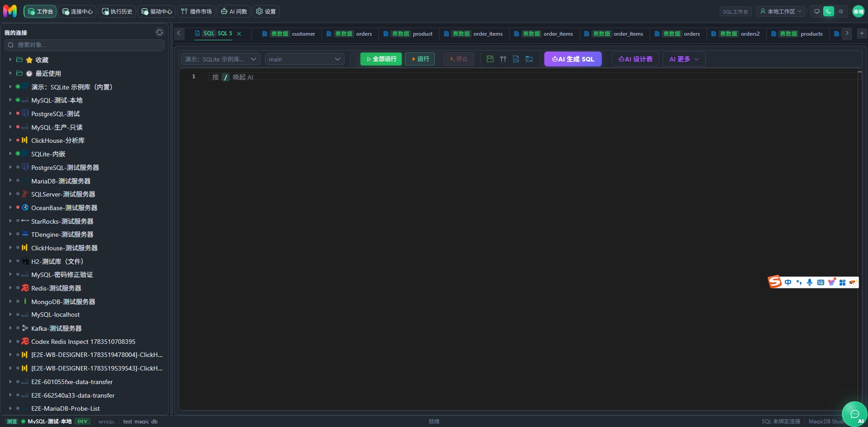This screenshot has width=868, height=427.
Task: Open the main schema dropdown
Action: click(305, 59)
